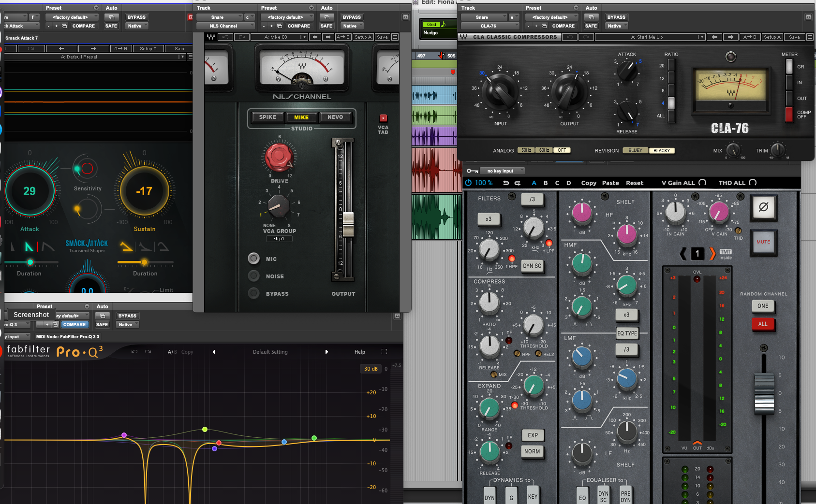Screen dimensions: 816x504
Task: Select setup B in the console toolbar
Action: click(x=546, y=183)
